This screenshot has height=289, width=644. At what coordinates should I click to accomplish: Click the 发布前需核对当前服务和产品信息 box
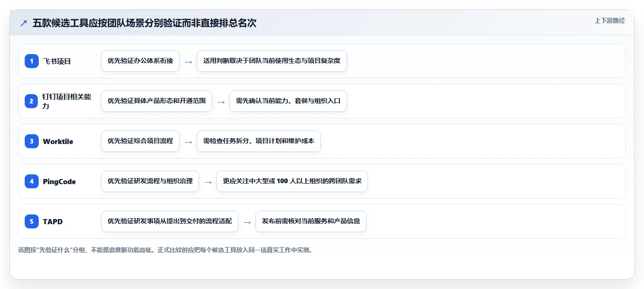click(311, 221)
